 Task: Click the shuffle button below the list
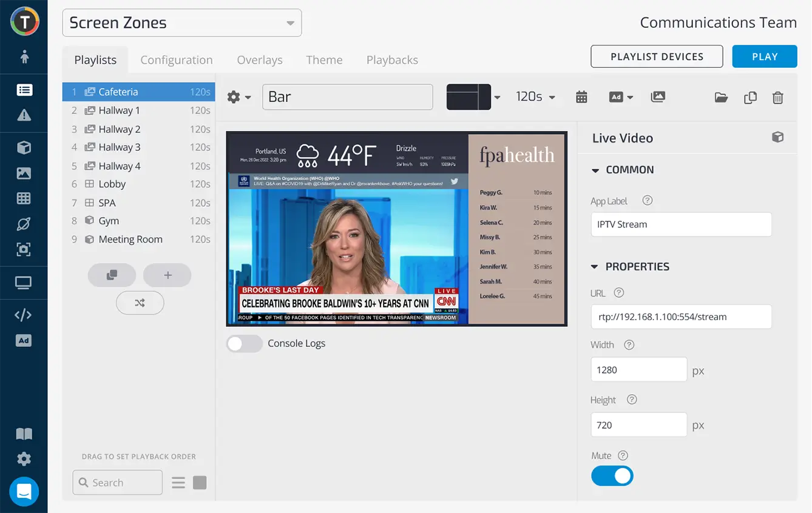point(140,303)
